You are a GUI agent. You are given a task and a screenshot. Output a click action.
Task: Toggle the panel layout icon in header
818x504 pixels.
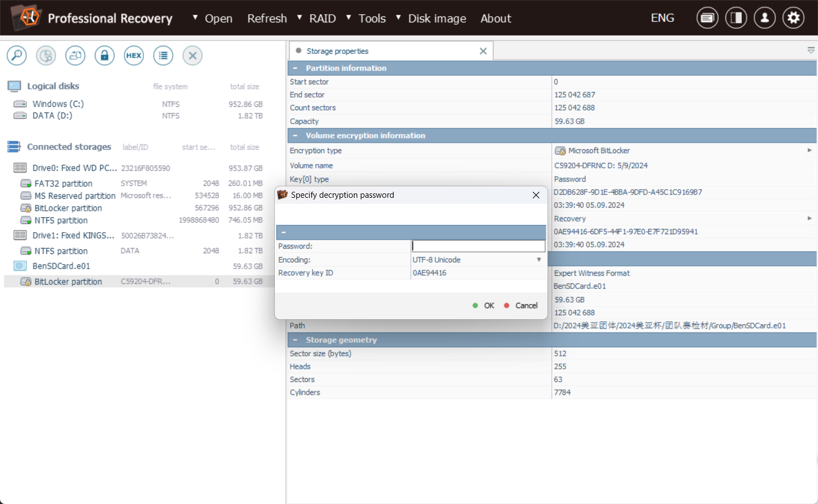pos(736,18)
